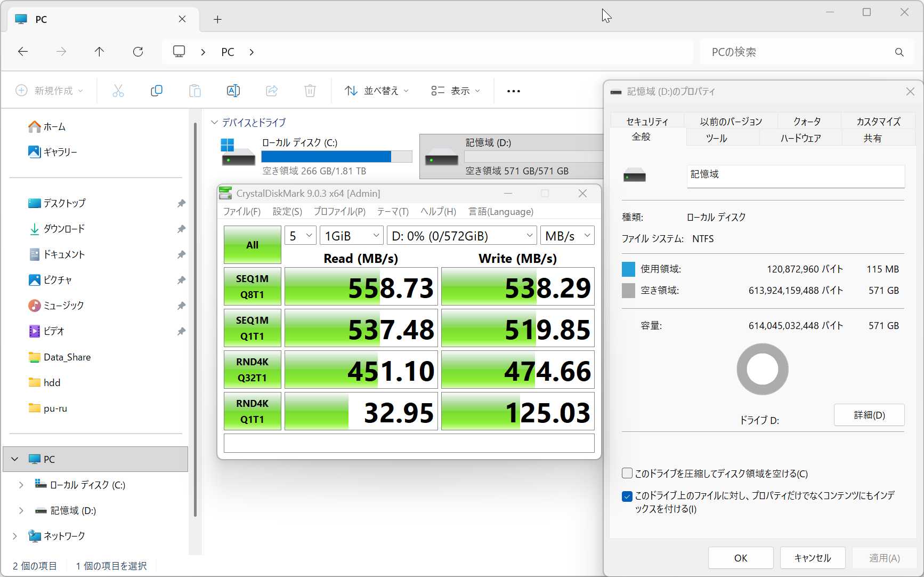Run the SEQ1M Q8T1 test
This screenshot has width=924, height=577.
point(253,286)
